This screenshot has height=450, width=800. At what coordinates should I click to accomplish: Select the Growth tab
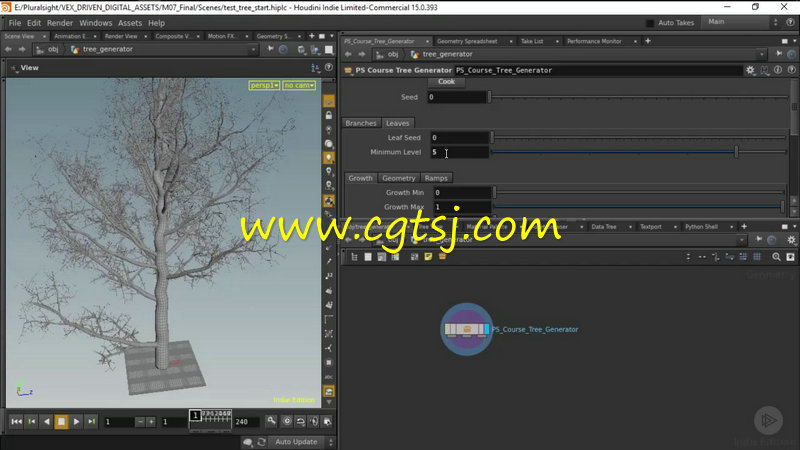pos(361,178)
